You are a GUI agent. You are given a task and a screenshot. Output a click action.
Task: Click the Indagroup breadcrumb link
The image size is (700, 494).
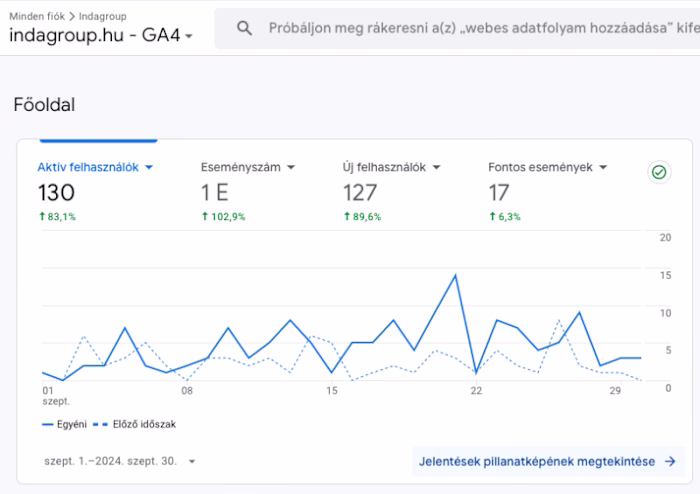103,17
